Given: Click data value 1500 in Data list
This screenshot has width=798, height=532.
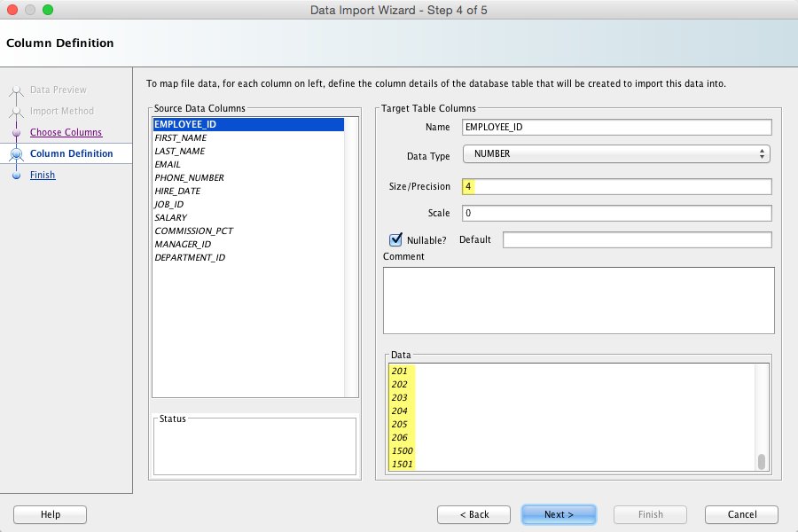Looking at the screenshot, I should 402,450.
